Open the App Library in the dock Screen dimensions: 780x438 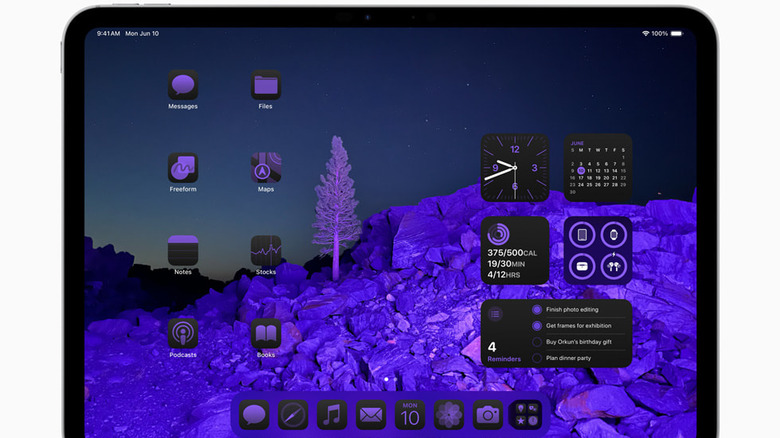point(526,414)
